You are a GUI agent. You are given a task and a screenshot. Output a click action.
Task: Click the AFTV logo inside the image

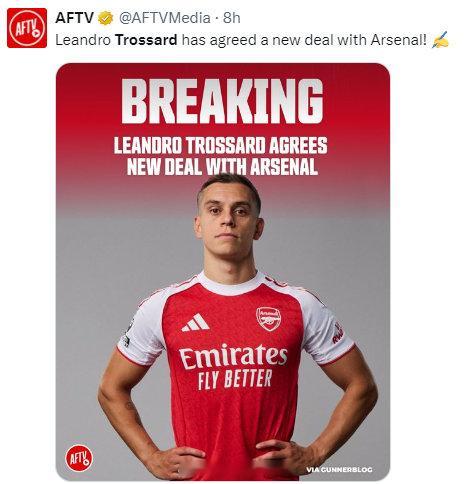79,458
